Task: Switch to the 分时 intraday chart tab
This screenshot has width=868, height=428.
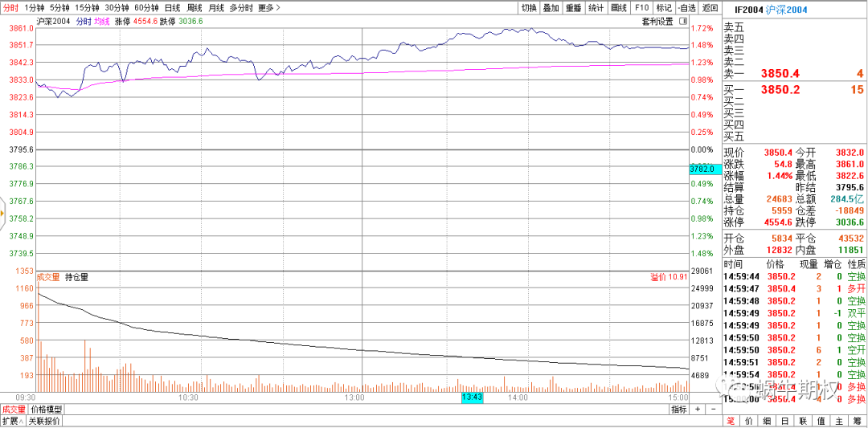Action: 10,8
